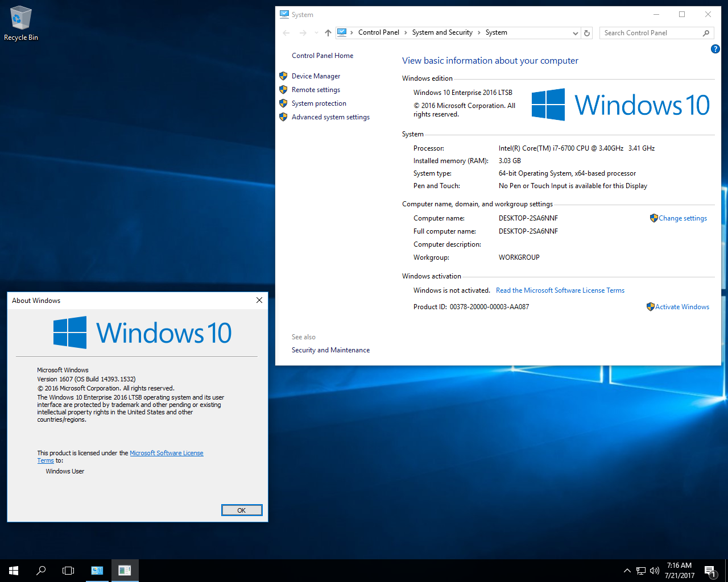The width and height of the screenshot is (728, 582).
Task: Open the Recycle Bin desktop icon
Action: [x=21, y=23]
